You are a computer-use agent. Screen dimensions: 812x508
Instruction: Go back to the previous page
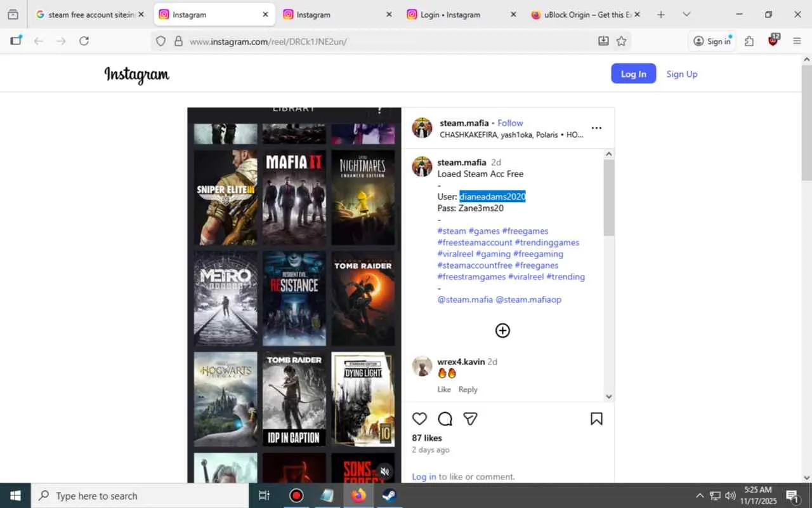click(39, 41)
